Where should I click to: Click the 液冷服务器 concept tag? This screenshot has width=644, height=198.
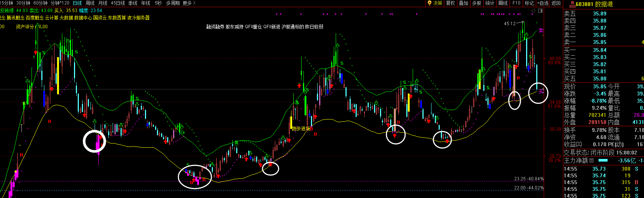139,18
